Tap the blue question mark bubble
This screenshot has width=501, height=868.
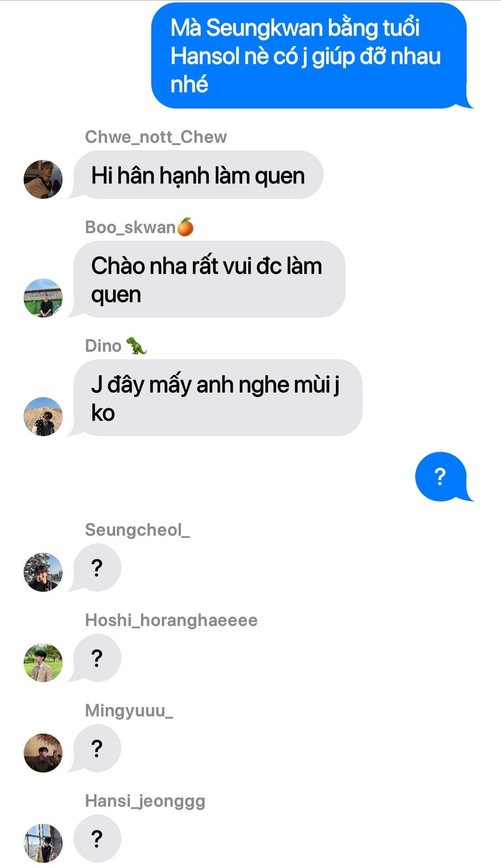click(441, 476)
